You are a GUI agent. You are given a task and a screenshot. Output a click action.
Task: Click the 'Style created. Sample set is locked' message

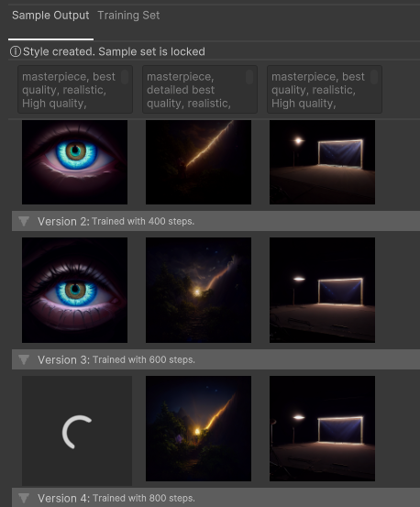(114, 51)
